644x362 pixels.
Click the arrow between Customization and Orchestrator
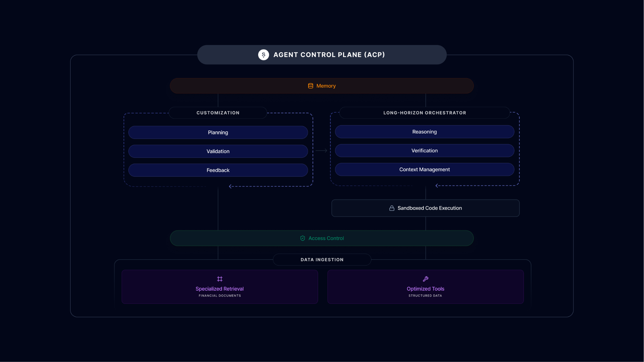(x=321, y=151)
